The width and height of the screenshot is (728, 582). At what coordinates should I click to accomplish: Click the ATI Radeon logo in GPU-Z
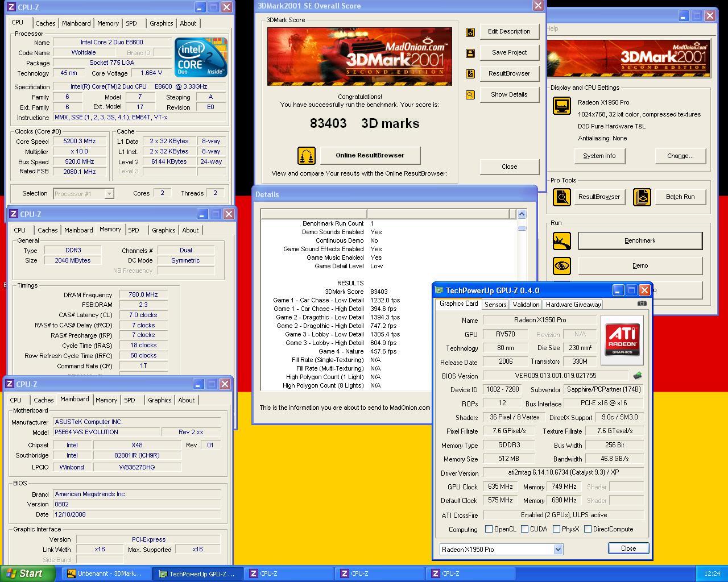(x=622, y=340)
